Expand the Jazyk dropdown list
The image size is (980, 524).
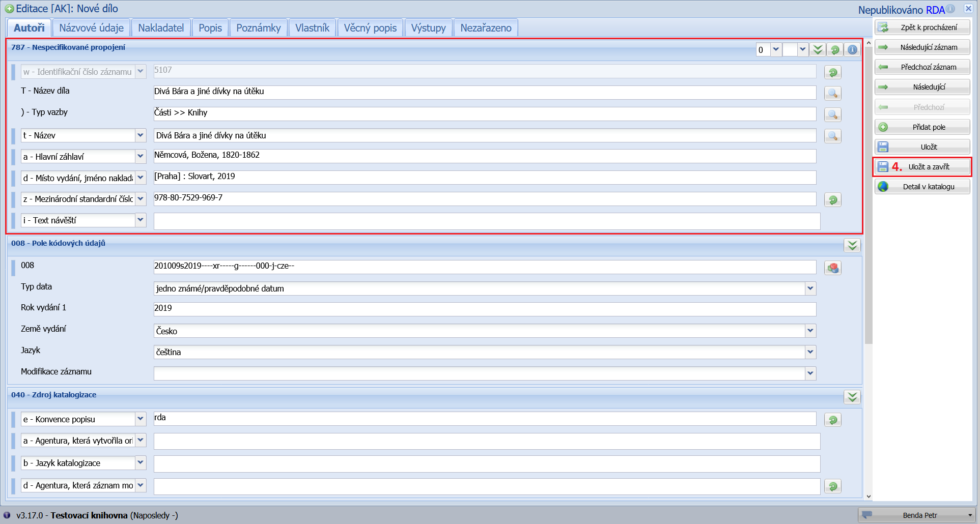[x=810, y=352]
